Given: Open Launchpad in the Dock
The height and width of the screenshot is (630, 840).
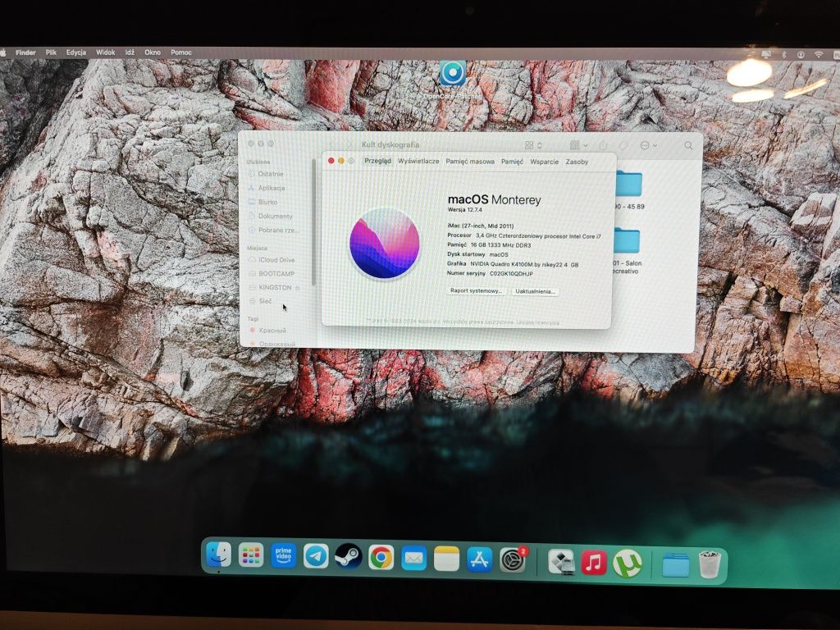Looking at the screenshot, I should pos(251,555).
